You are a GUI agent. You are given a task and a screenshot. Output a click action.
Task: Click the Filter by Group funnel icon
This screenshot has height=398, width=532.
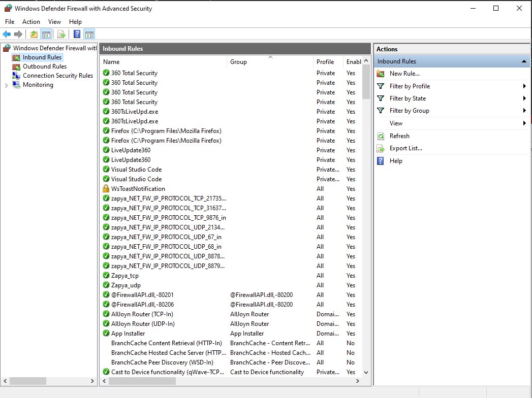pyautogui.click(x=381, y=111)
